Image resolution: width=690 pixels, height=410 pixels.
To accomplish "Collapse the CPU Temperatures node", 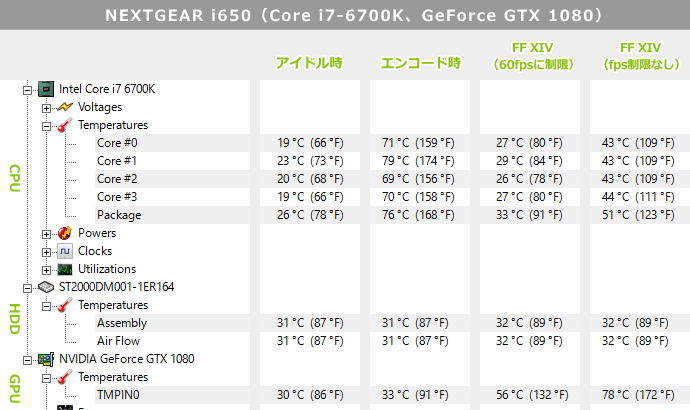I will tap(46, 126).
